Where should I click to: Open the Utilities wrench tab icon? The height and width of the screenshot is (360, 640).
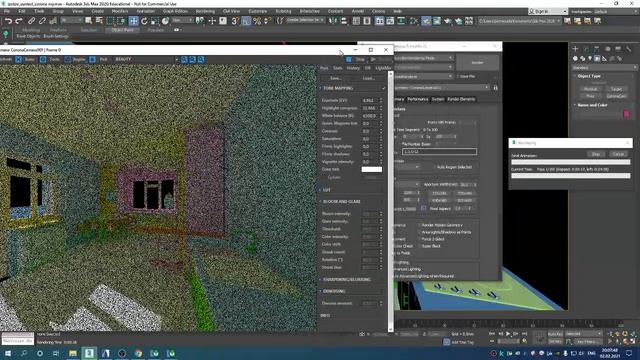tap(629, 49)
